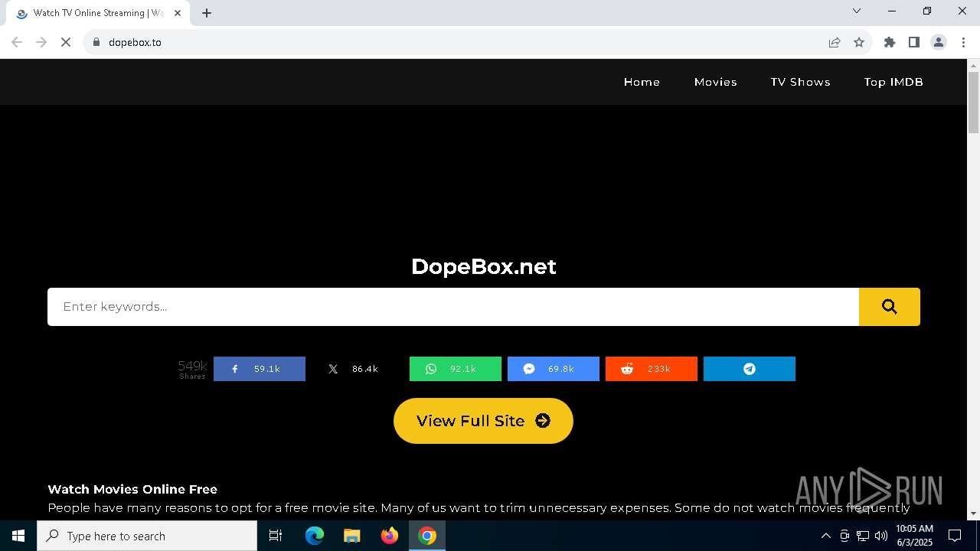The image size is (980, 551).
Task: Share via Messenger button showing 69.8k
Action: click(554, 369)
